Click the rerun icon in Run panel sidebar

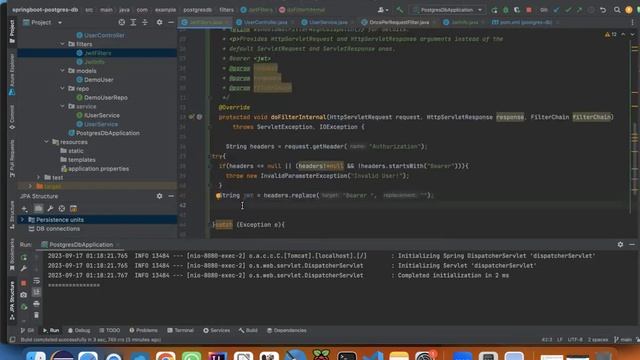(24, 258)
